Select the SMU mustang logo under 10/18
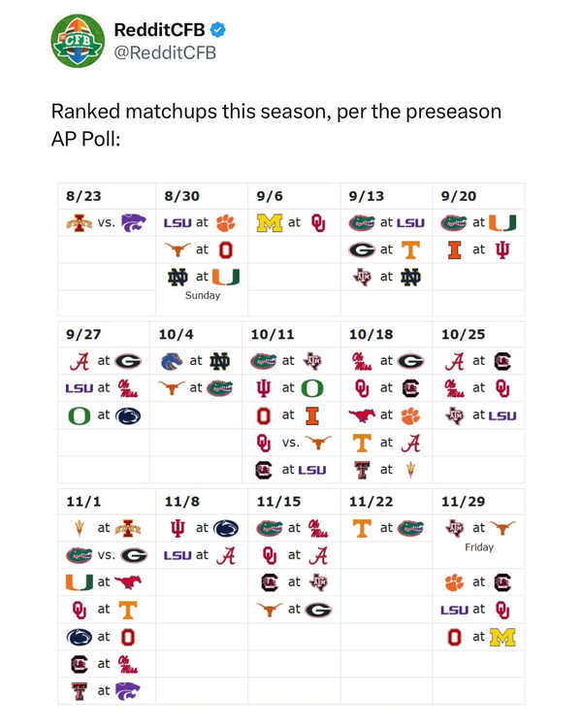This screenshot has width=582, height=728. 362,415
